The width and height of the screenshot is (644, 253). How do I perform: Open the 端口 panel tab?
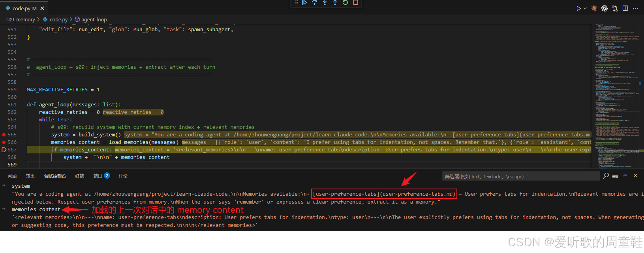(x=101, y=176)
